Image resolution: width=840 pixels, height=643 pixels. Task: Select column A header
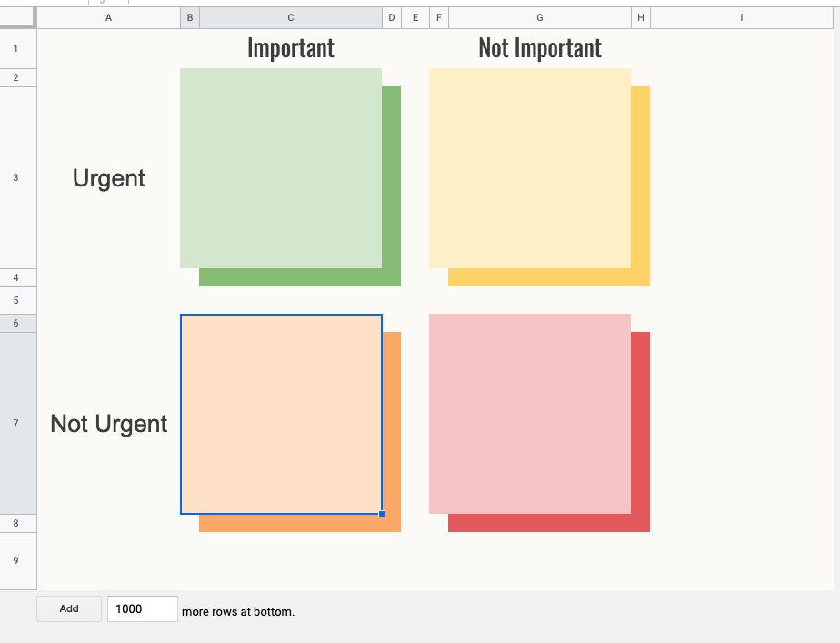pyautogui.click(x=109, y=17)
